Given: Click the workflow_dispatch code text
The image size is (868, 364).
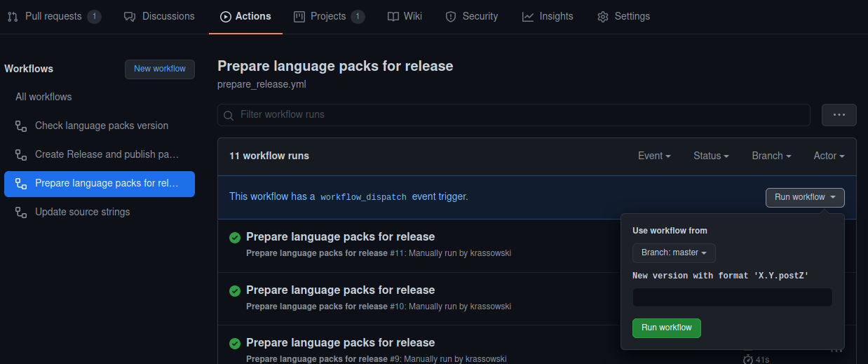Looking at the screenshot, I should pos(363,198).
